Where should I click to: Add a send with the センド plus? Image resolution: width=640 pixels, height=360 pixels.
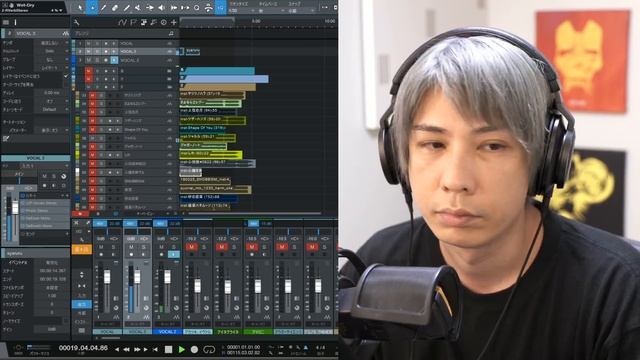click(67, 234)
